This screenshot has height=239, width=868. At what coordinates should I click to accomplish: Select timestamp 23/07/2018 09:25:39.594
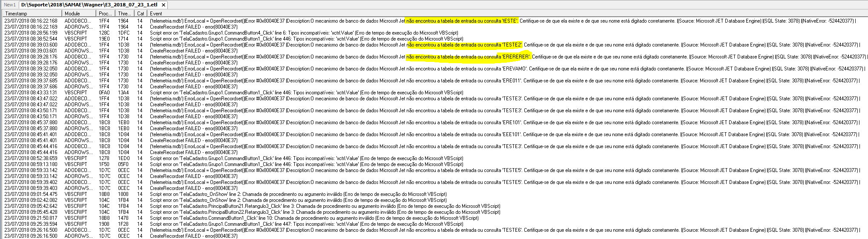click(31, 224)
